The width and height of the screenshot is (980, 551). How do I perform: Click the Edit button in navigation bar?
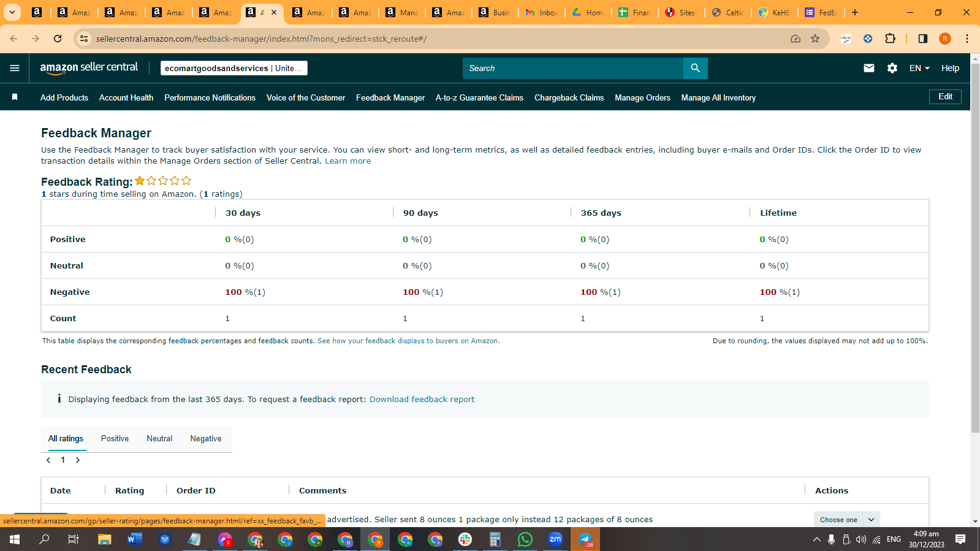tap(946, 97)
